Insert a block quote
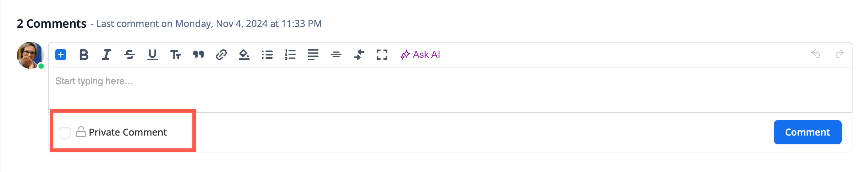This screenshot has height=172, width=868. 198,55
